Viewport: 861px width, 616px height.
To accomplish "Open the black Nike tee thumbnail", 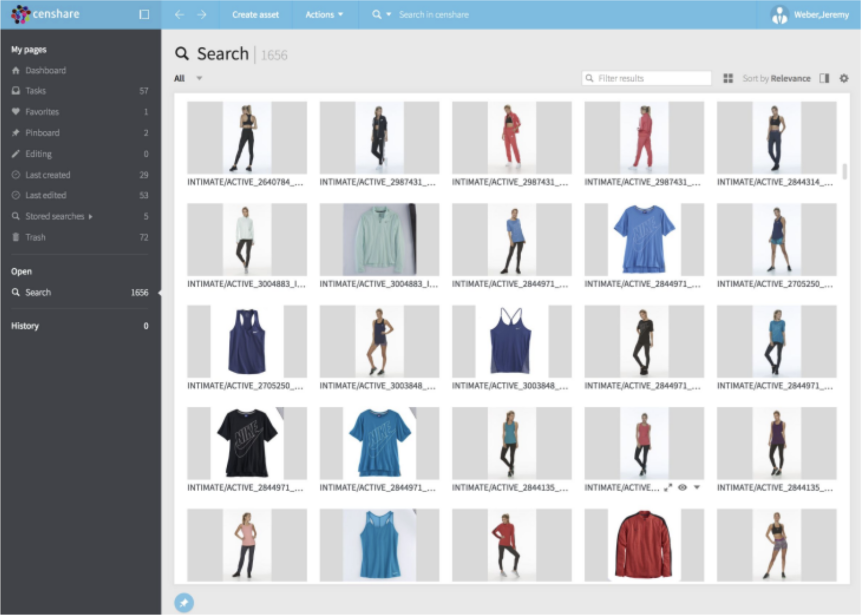I will (247, 443).
